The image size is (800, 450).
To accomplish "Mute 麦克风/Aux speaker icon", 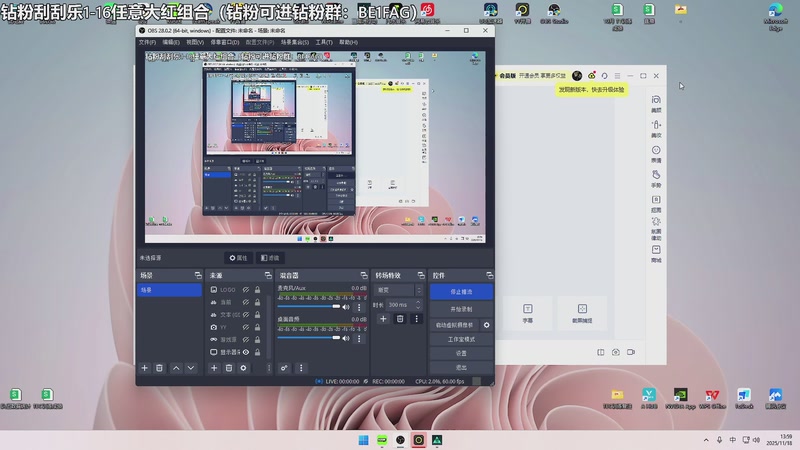I will point(346,307).
